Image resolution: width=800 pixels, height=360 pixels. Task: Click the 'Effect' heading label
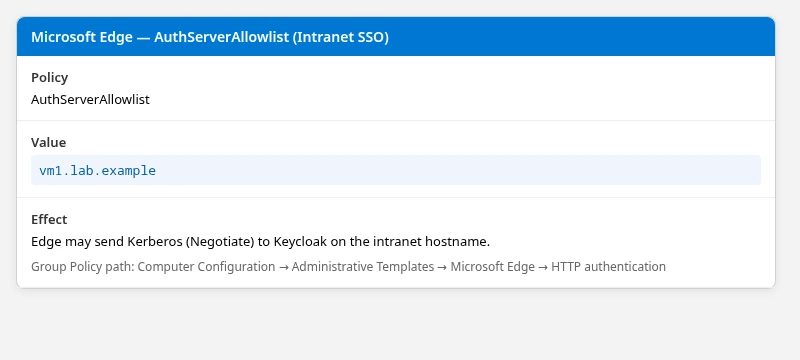[49, 219]
